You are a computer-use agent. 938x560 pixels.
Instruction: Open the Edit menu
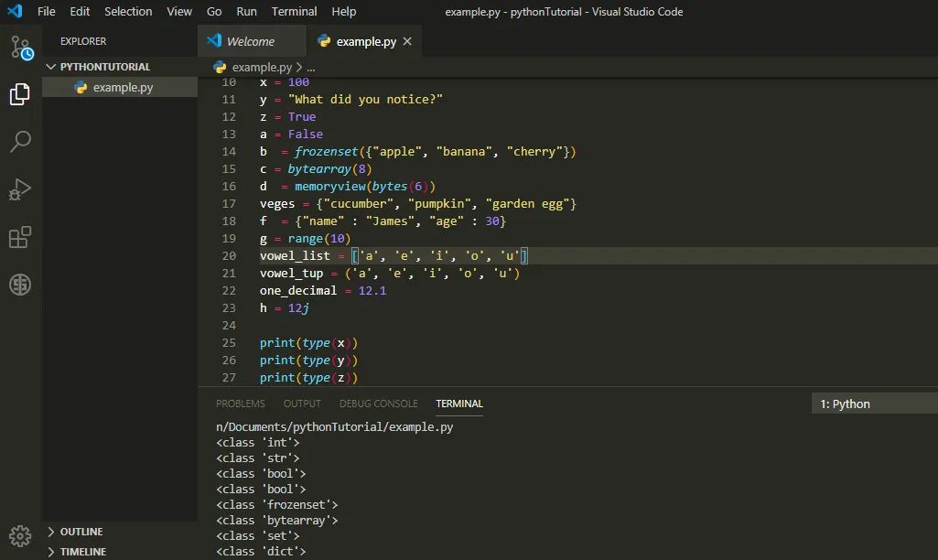pyautogui.click(x=80, y=11)
